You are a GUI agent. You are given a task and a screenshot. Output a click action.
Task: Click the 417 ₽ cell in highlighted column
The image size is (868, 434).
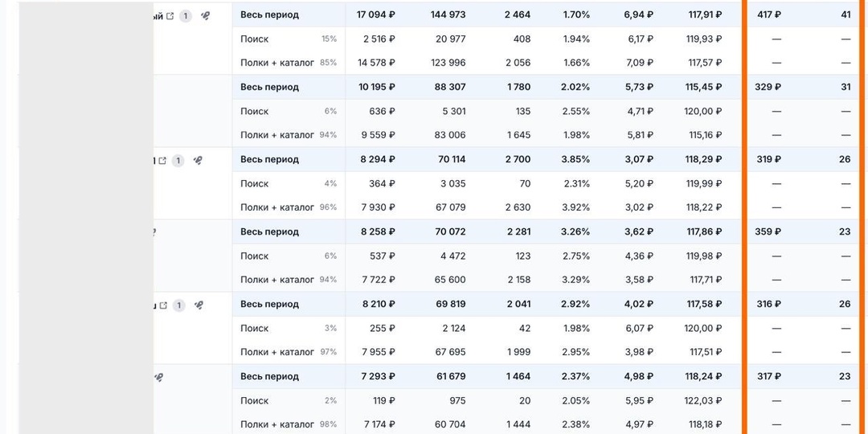[x=768, y=15]
